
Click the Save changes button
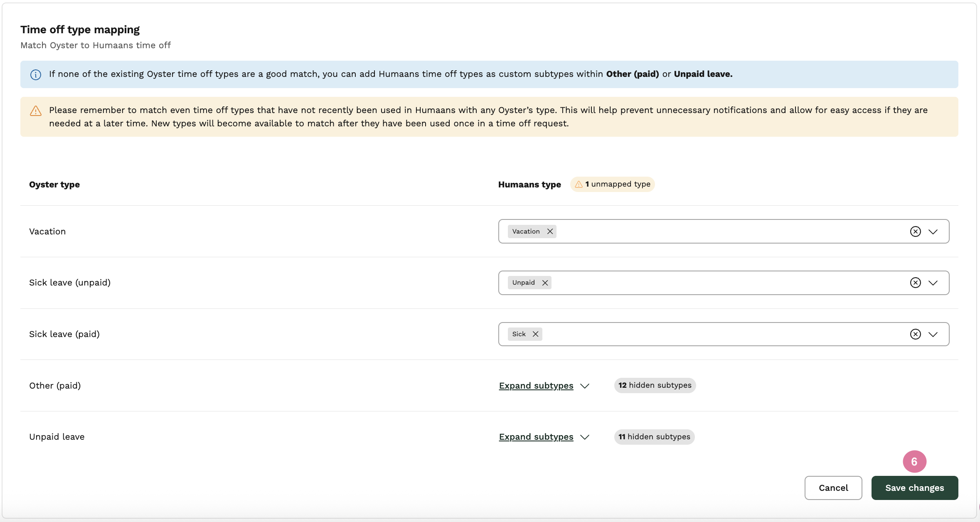click(915, 488)
